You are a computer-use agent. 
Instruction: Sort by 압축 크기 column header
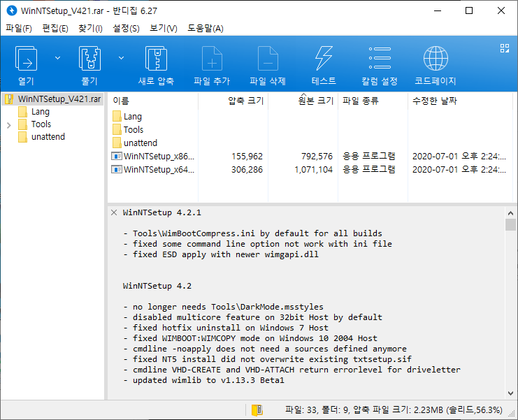[233, 101]
